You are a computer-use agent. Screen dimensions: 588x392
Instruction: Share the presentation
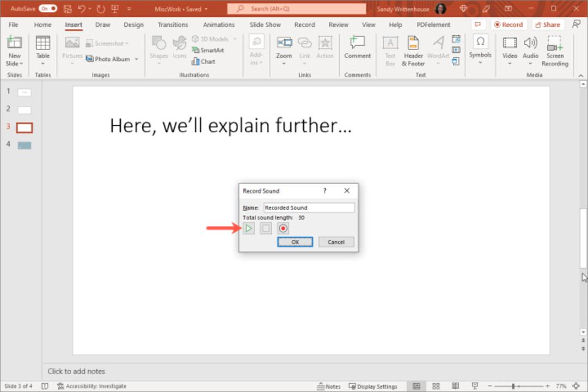point(548,24)
